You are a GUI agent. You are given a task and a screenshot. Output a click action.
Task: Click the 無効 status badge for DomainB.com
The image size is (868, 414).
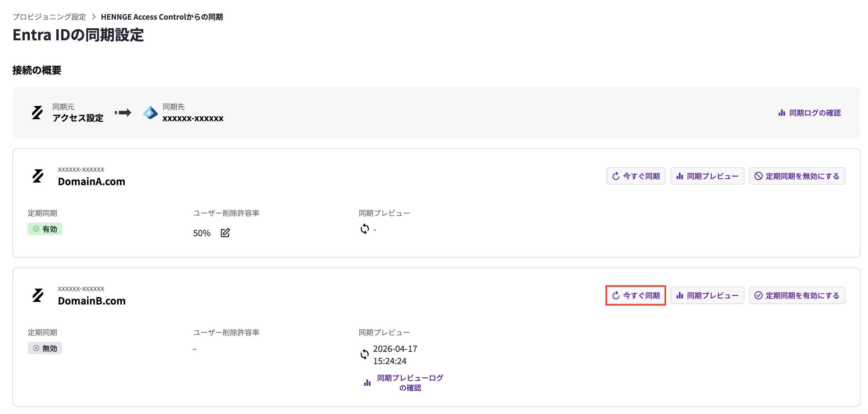click(45, 348)
